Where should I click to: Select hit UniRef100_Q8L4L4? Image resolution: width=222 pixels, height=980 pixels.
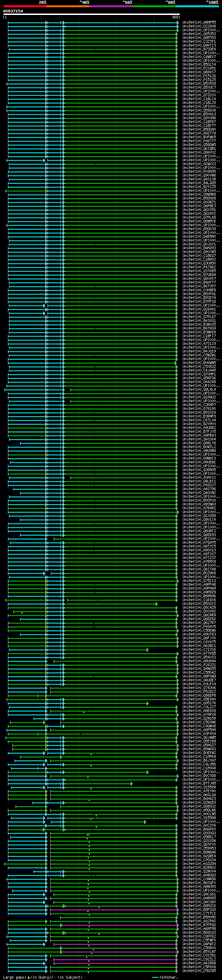coord(199,389)
